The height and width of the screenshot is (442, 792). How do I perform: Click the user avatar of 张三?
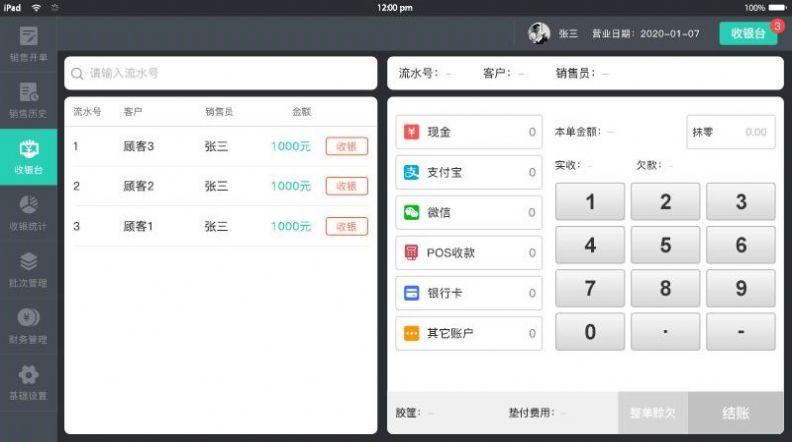click(x=539, y=33)
